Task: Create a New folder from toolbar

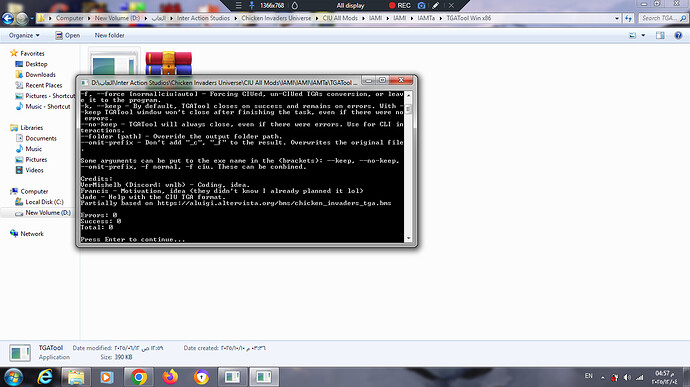Action: (x=110, y=35)
